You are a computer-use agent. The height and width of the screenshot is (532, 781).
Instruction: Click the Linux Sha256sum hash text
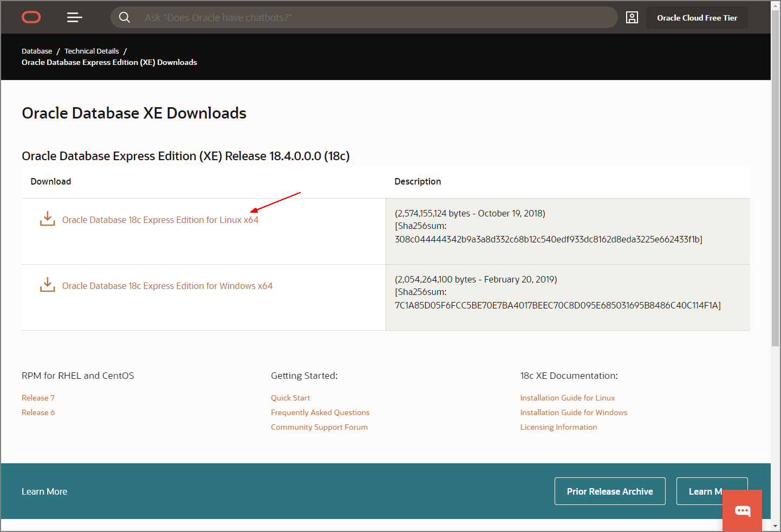coord(548,239)
